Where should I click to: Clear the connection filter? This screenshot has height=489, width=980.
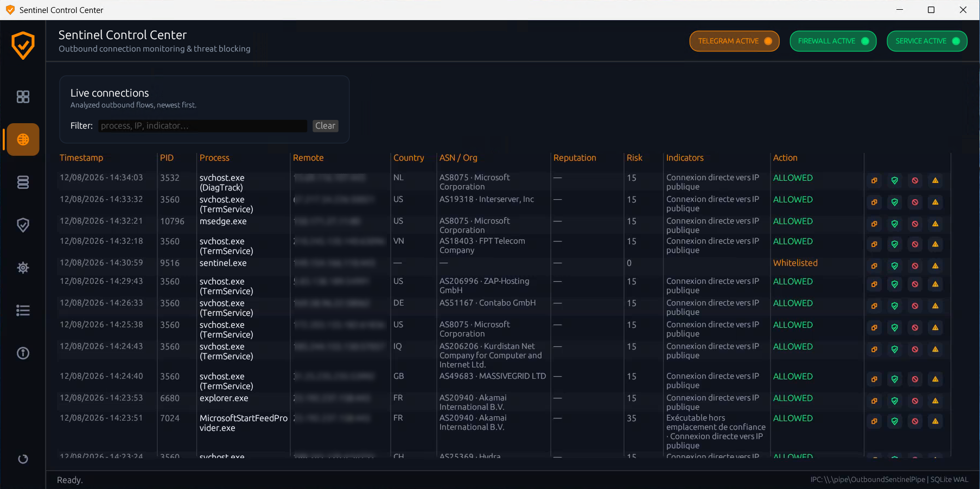click(325, 126)
